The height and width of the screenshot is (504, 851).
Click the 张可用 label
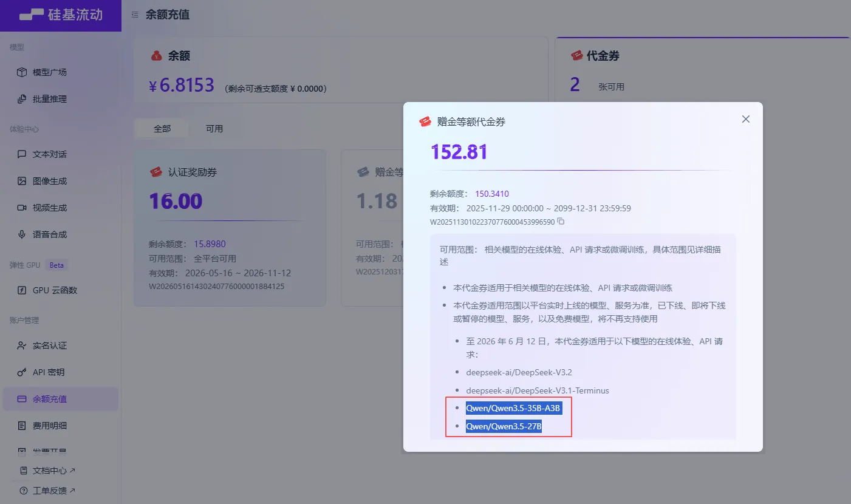tap(611, 87)
